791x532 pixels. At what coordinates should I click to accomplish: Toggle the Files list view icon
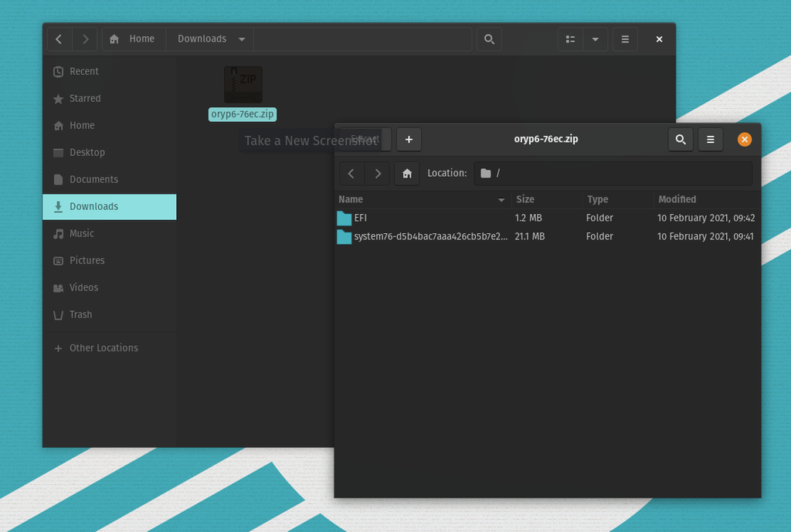[x=570, y=39]
